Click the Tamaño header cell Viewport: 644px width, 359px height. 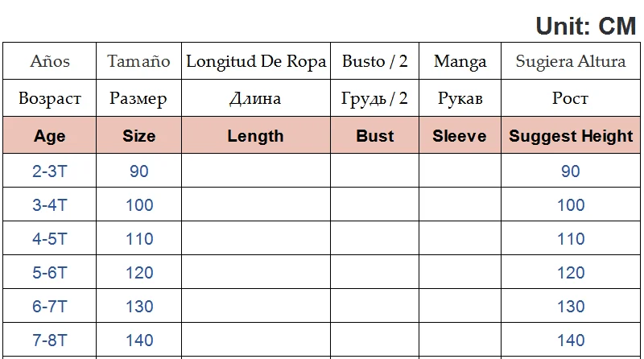[x=138, y=61]
